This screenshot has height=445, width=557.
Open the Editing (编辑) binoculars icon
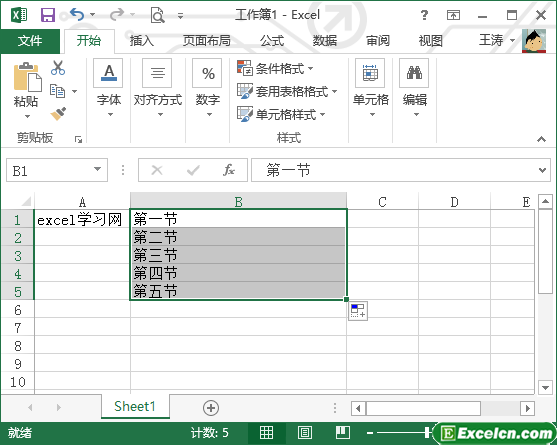tap(414, 73)
